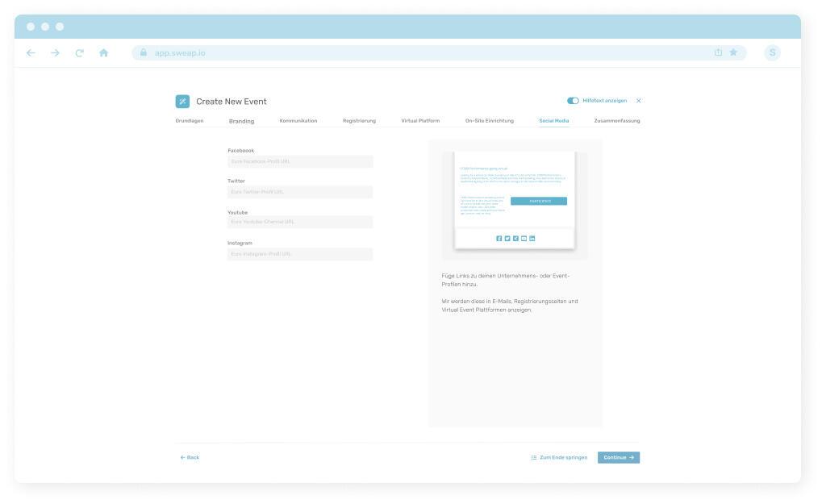Open the user profile avatar 'S'
The height and width of the screenshot is (504, 822).
pos(772,53)
